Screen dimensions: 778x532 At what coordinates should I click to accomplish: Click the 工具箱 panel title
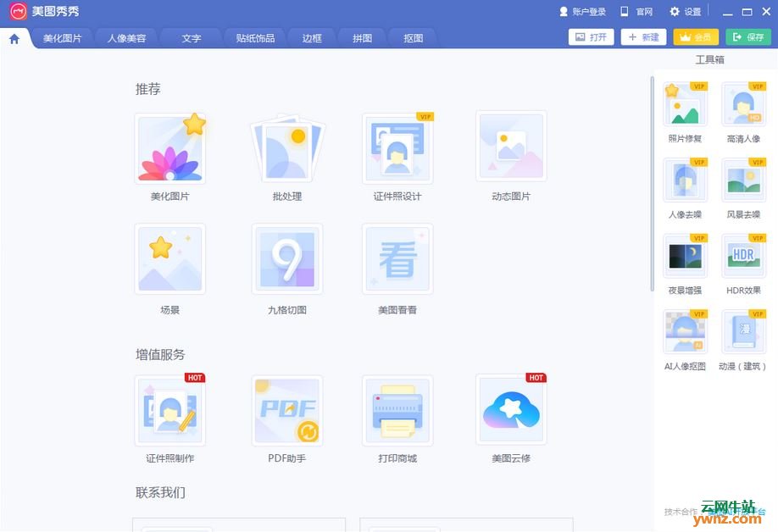(x=709, y=59)
